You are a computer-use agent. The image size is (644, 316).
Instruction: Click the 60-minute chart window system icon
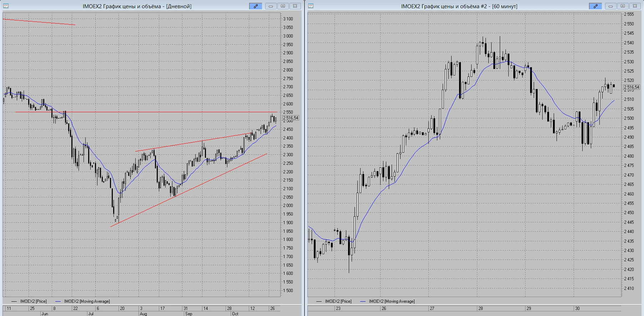click(311, 6)
